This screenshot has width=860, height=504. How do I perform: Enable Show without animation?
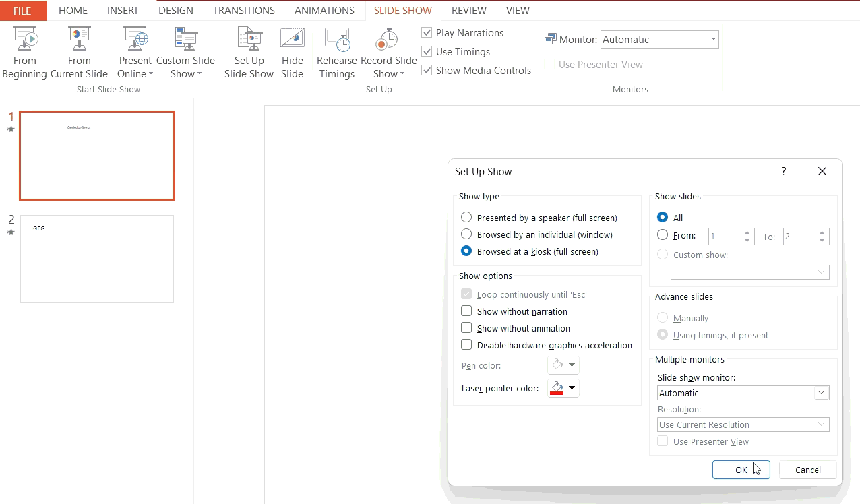tap(466, 328)
